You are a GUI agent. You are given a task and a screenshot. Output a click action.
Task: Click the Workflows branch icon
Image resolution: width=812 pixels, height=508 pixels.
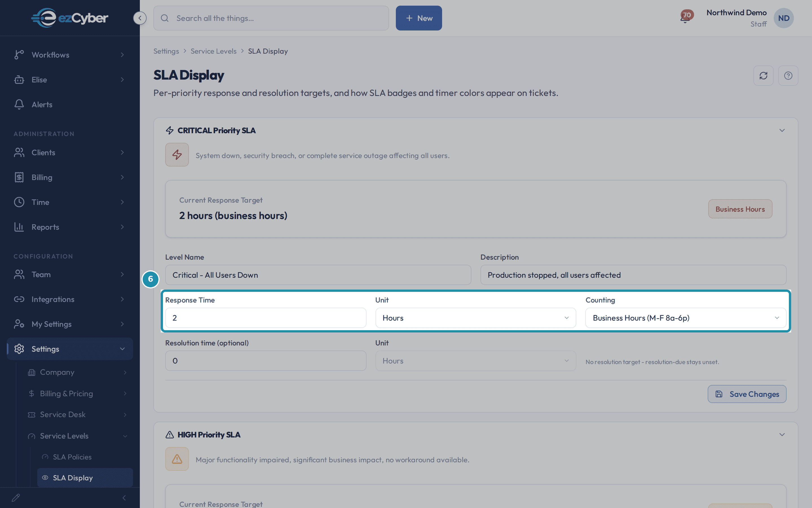(x=19, y=55)
